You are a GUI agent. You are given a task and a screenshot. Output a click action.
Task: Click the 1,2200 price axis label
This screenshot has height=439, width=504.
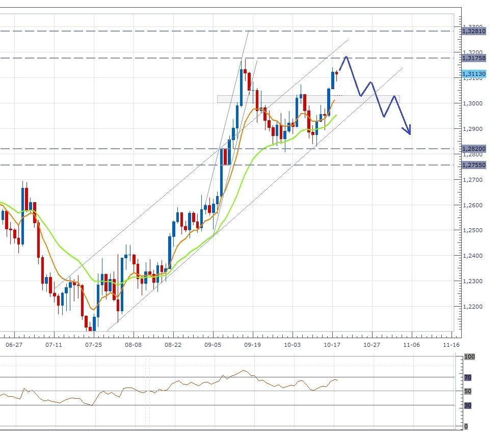tap(472, 307)
